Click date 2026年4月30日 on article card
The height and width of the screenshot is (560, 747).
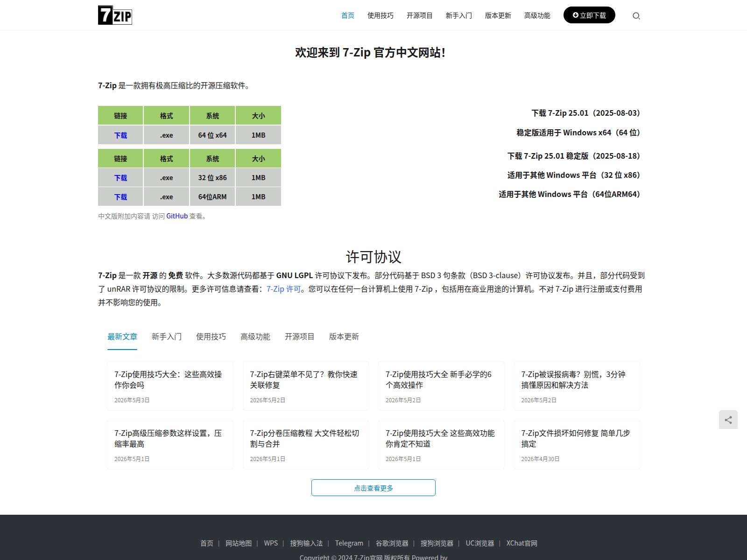540,459
